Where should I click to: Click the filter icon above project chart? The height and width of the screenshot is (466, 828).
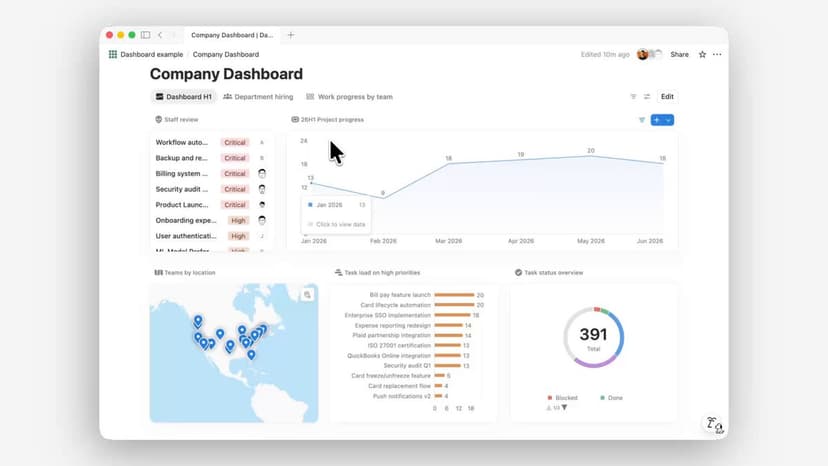pyautogui.click(x=642, y=120)
